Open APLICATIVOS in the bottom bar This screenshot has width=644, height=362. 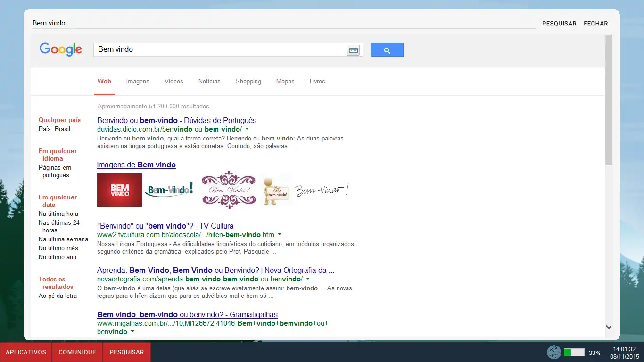point(26,352)
